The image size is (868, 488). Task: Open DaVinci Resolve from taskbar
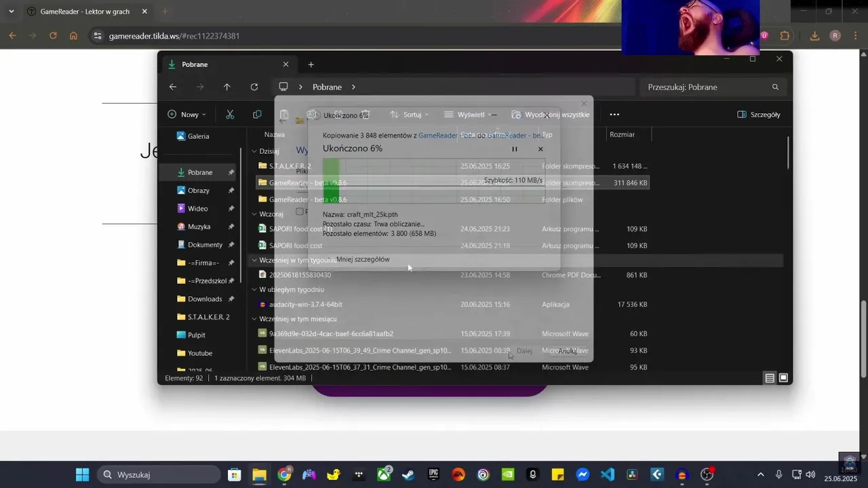tap(632, 474)
